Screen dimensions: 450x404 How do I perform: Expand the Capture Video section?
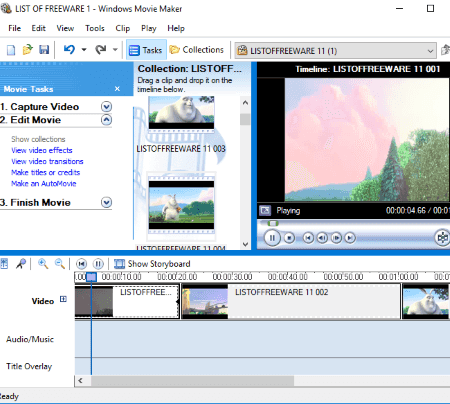pos(106,107)
